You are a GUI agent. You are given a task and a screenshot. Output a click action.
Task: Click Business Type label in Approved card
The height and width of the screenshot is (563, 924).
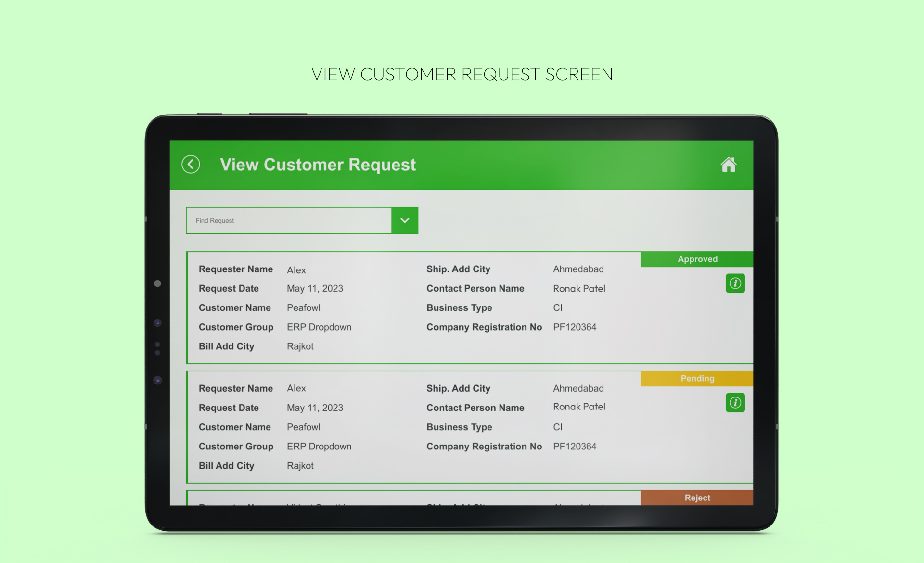459,308
